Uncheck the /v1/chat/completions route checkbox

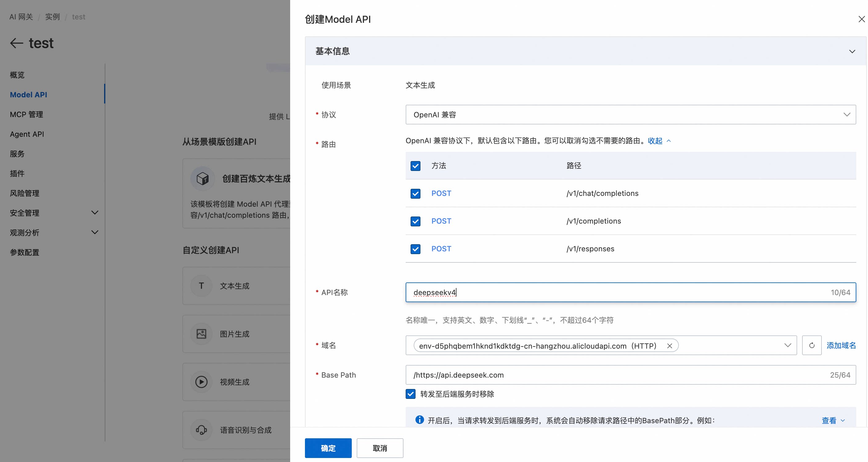[415, 193]
